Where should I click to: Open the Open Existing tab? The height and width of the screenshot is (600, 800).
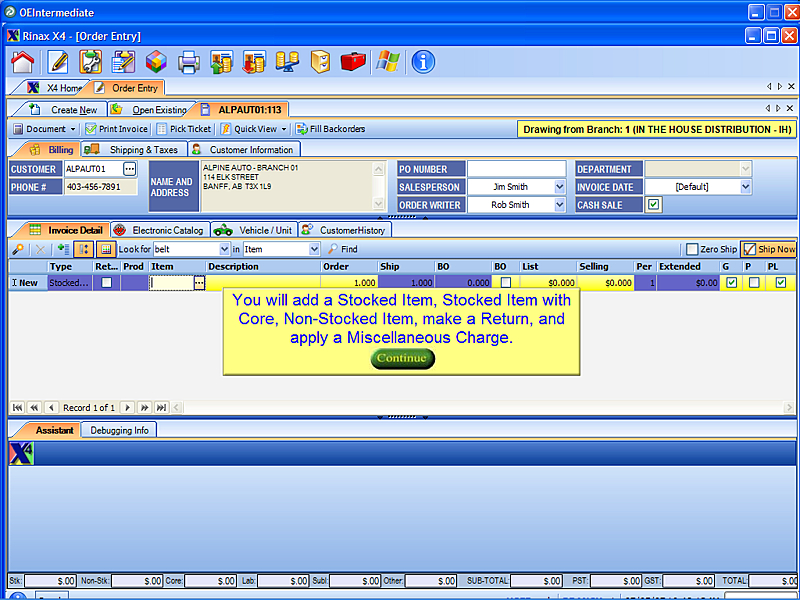(x=151, y=110)
